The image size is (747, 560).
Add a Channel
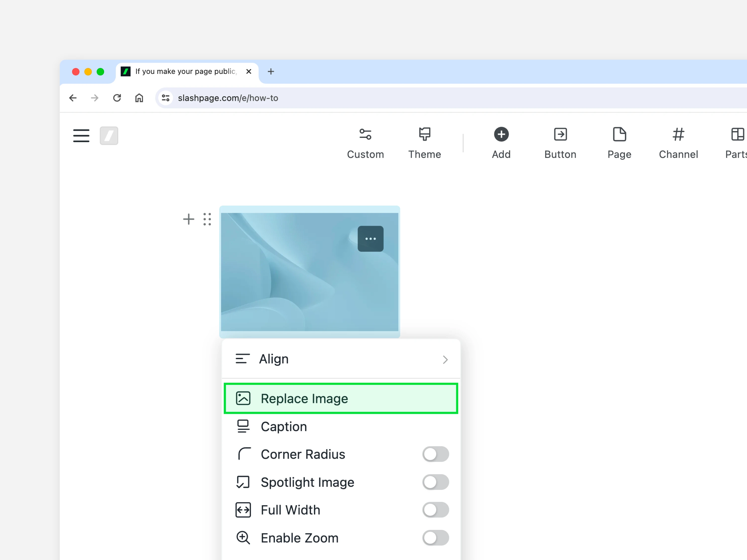[x=678, y=143]
